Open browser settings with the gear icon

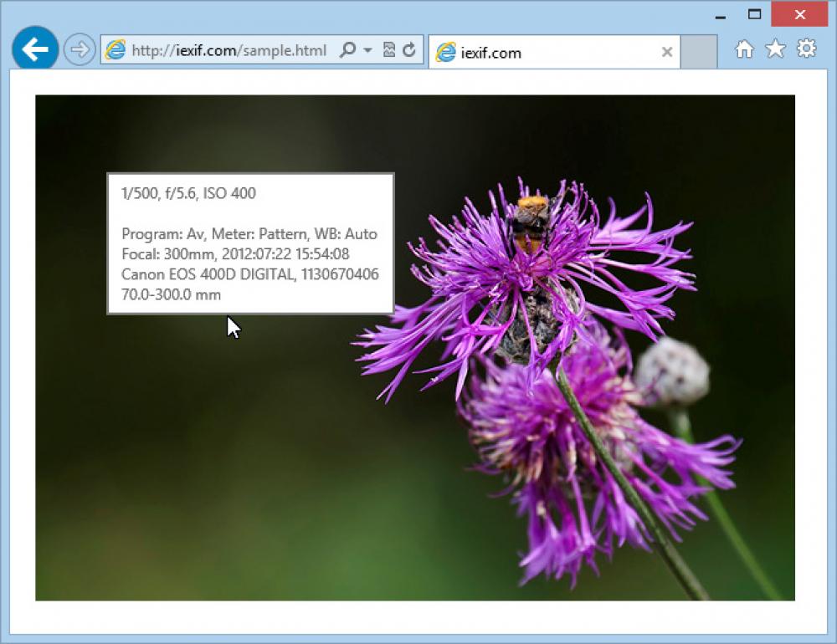point(804,50)
